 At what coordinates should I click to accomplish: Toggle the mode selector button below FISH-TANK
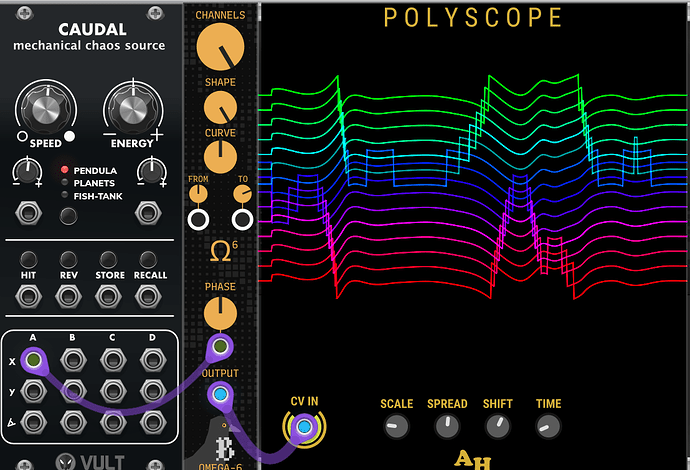point(68,216)
